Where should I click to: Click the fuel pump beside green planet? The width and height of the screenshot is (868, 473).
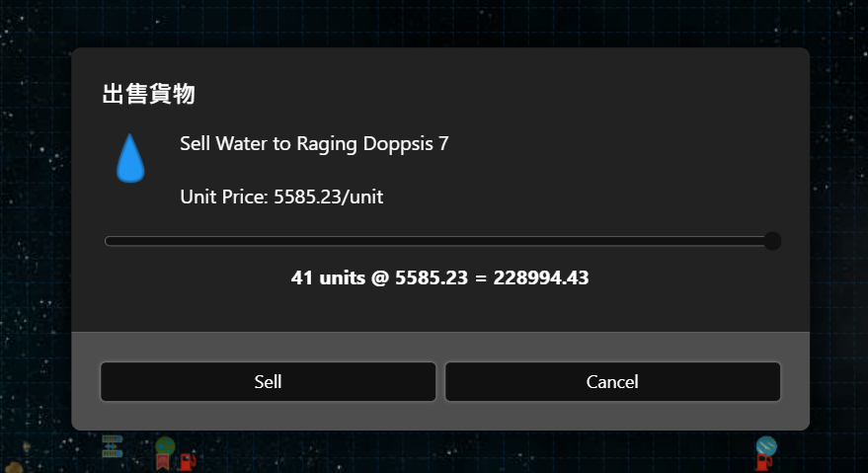[x=187, y=461]
